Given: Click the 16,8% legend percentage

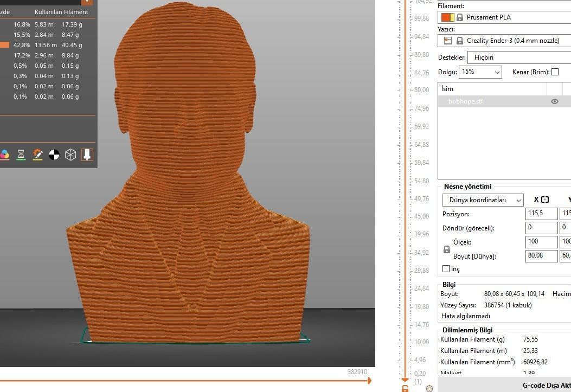Looking at the screenshot, I should (x=22, y=24).
